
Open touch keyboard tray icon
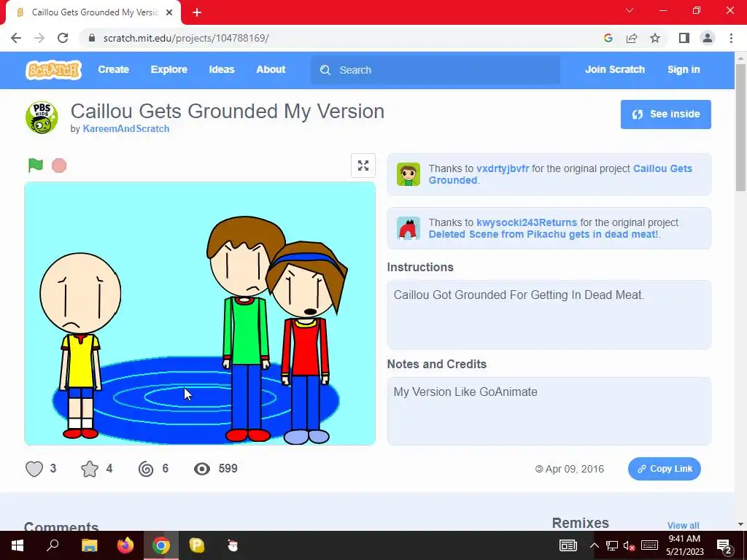click(649, 545)
